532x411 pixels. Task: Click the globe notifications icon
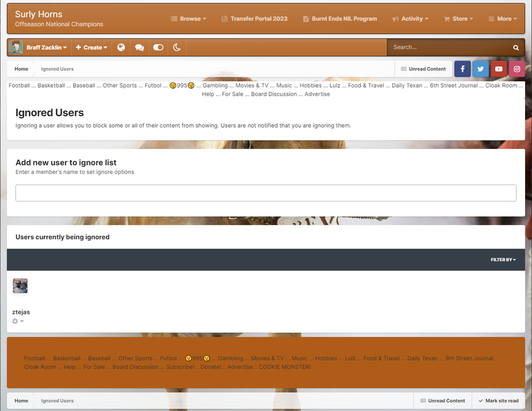click(121, 47)
